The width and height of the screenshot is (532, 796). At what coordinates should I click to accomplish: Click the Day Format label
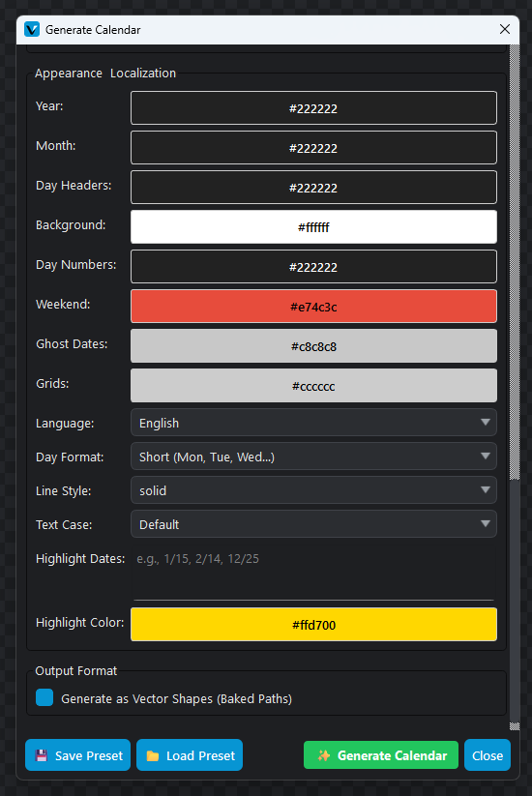point(70,457)
